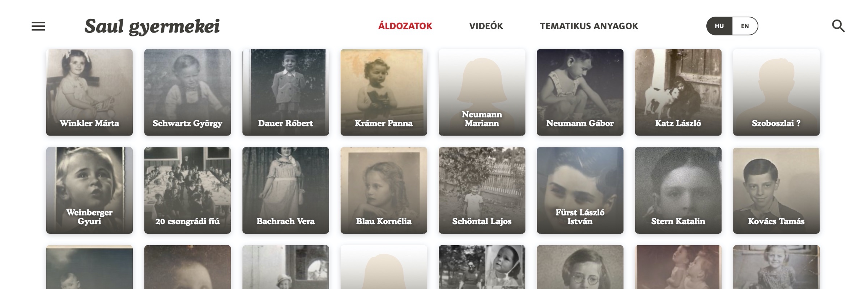The height and width of the screenshot is (289, 868).
Task: Open the hamburger menu icon
Action: [x=38, y=26]
